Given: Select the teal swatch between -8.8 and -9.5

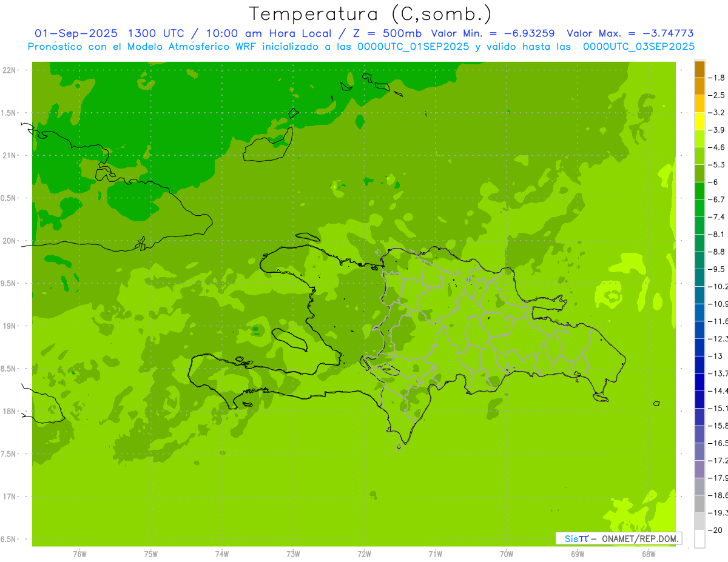Looking at the screenshot, I should [699, 260].
